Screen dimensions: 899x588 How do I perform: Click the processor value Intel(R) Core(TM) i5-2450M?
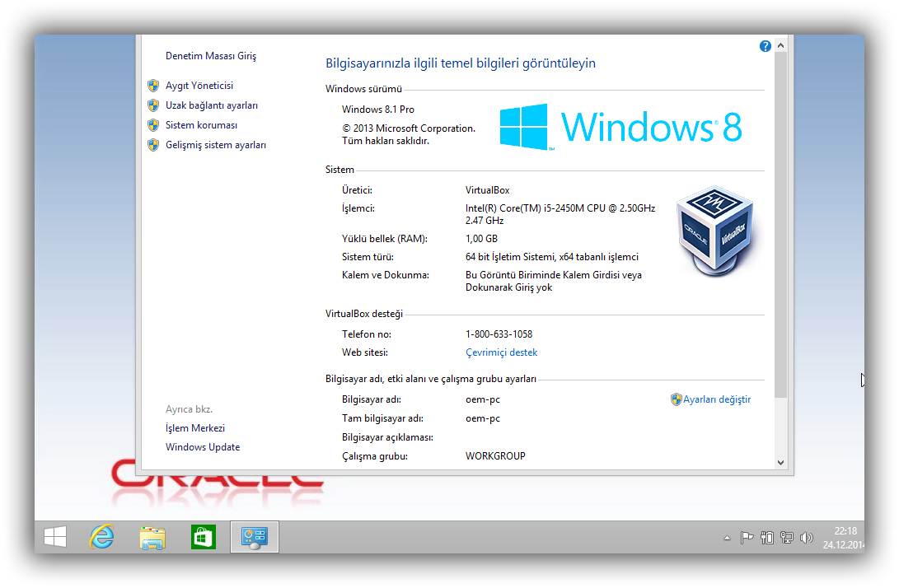click(560, 214)
